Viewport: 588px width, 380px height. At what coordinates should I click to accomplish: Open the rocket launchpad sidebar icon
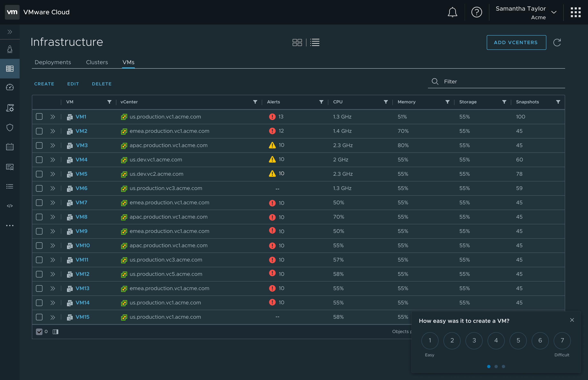10,49
